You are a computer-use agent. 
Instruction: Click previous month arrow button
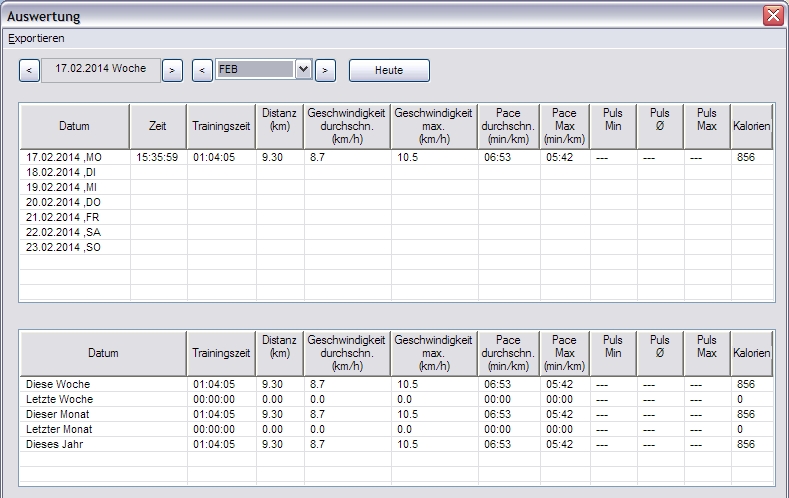[x=202, y=70]
